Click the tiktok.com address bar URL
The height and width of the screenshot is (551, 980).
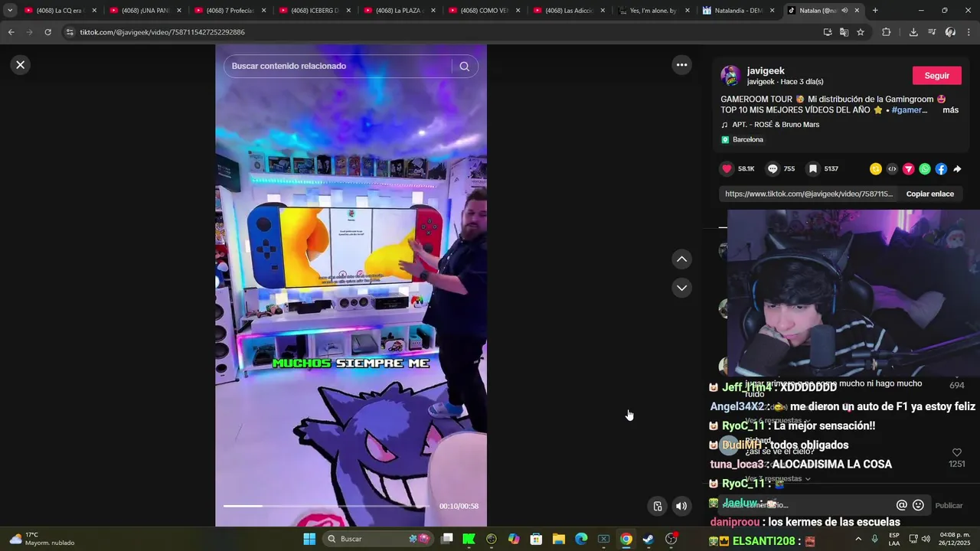[x=162, y=32]
